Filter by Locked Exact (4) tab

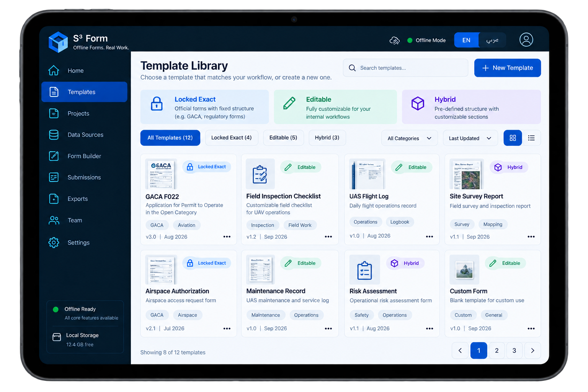[x=232, y=138]
